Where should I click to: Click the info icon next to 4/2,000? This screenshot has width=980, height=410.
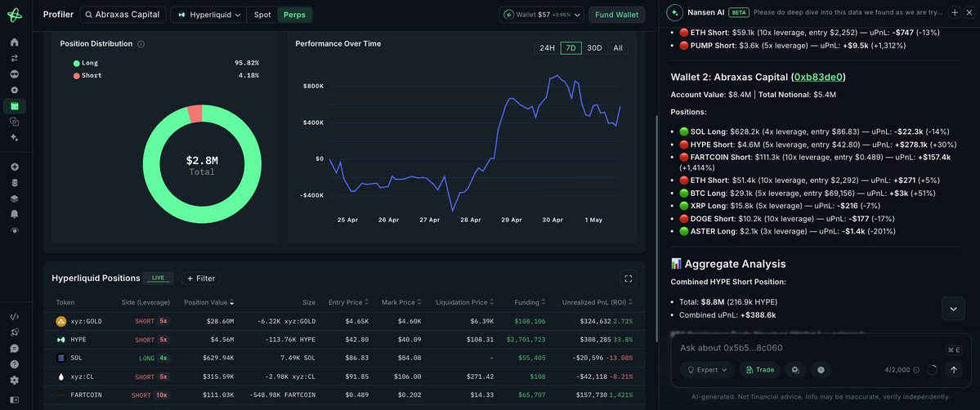tap(916, 370)
